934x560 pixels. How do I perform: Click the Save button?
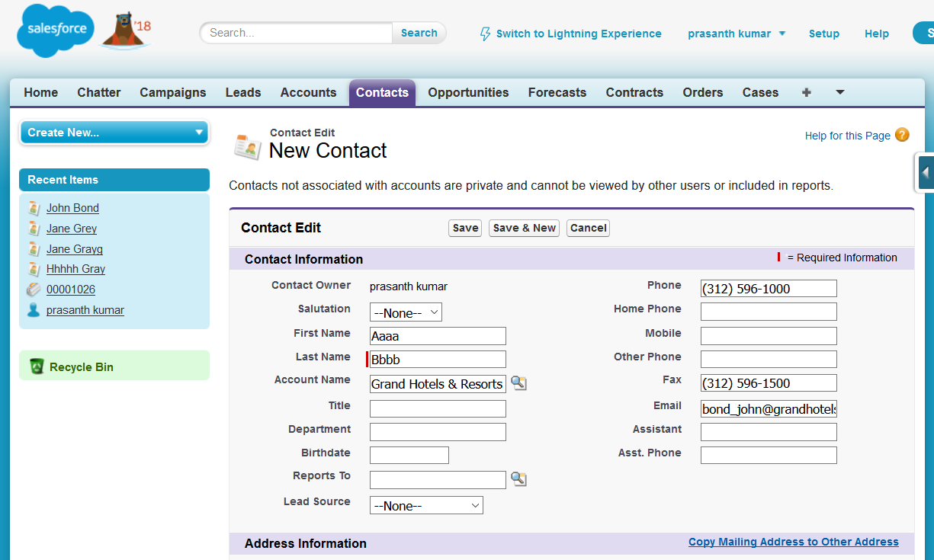click(465, 228)
